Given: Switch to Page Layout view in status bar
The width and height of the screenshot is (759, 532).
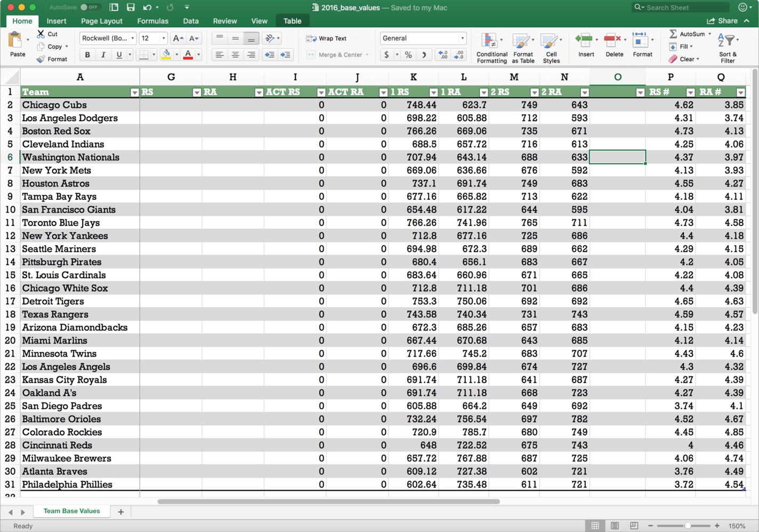Looking at the screenshot, I should (x=615, y=526).
